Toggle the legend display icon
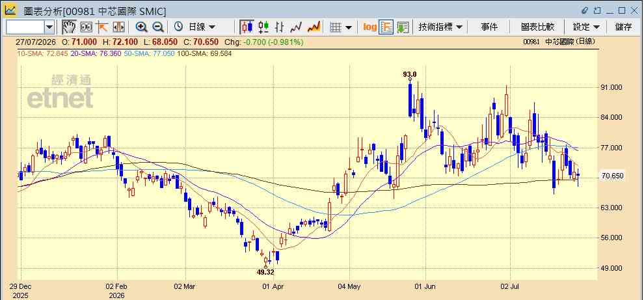 tap(386, 27)
